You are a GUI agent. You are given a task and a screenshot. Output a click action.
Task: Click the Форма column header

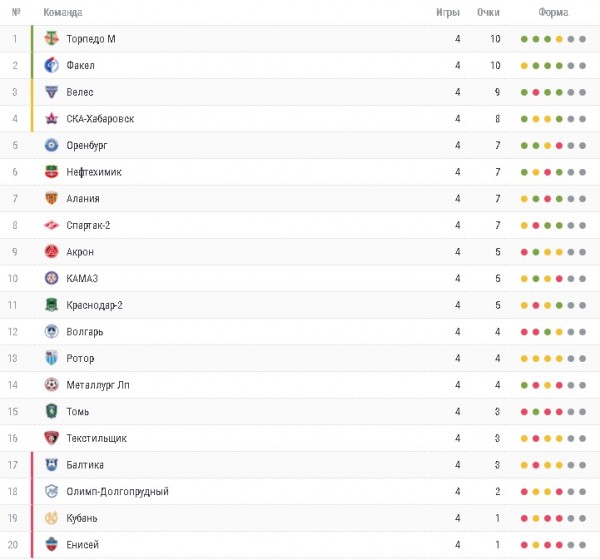click(553, 13)
